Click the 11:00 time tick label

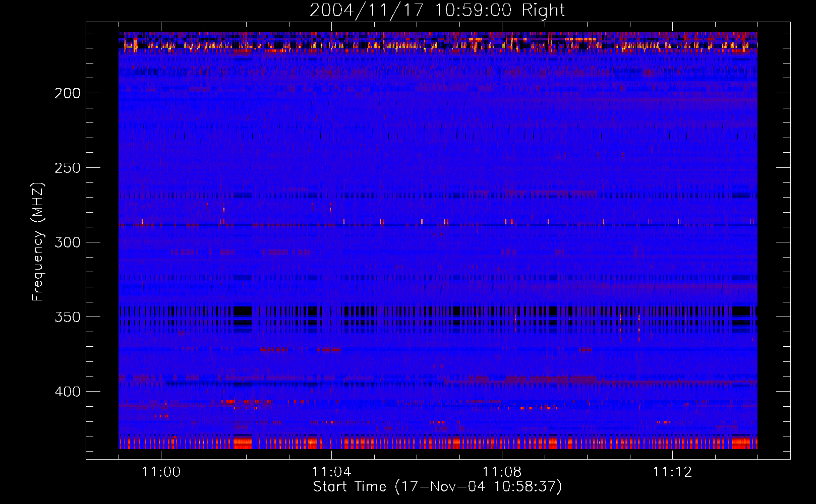pyautogui.click(x=161, y=472)
